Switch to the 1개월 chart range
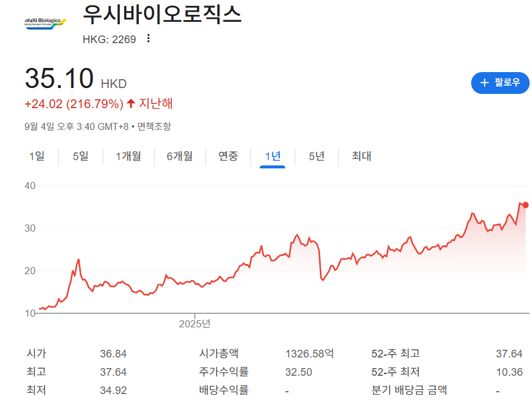 point(129,156)
